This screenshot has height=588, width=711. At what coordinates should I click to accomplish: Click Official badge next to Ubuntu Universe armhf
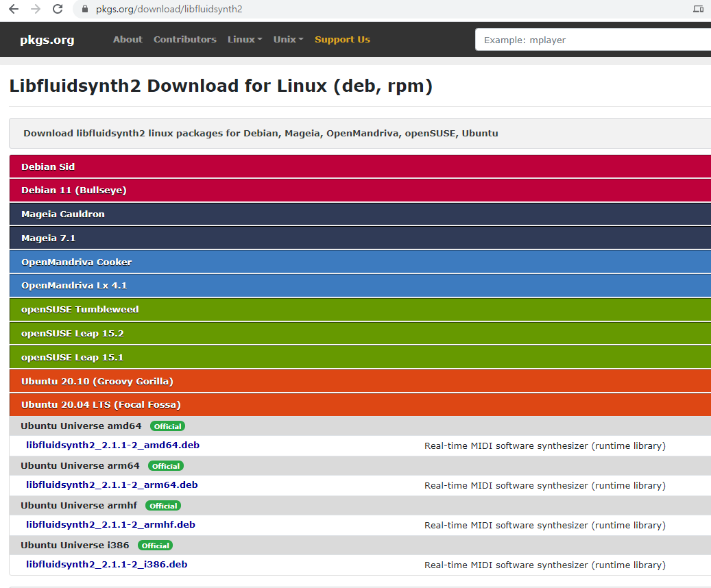click(x=163, y=506)
